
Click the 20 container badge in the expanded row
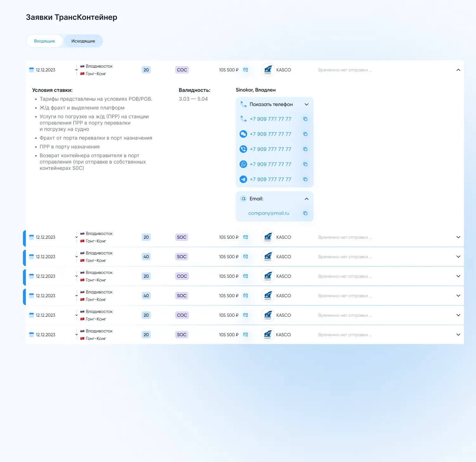click(x=146, y=70)
